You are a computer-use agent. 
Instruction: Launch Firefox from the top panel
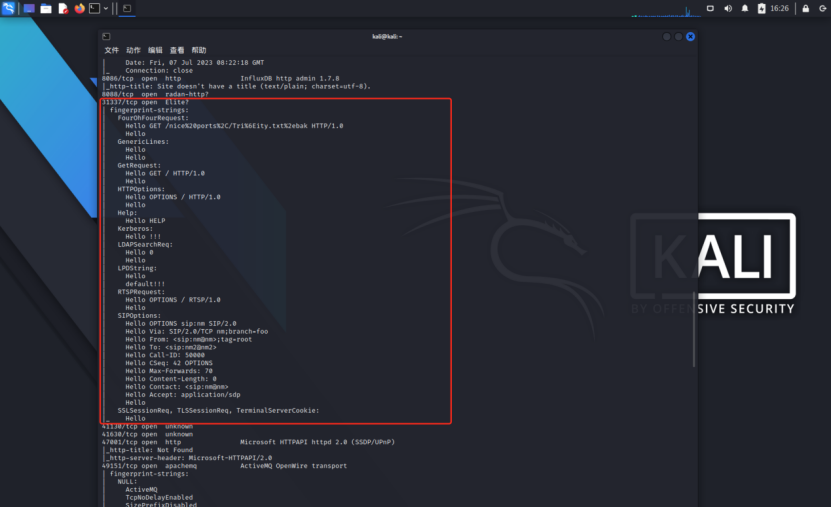(79, 8)
